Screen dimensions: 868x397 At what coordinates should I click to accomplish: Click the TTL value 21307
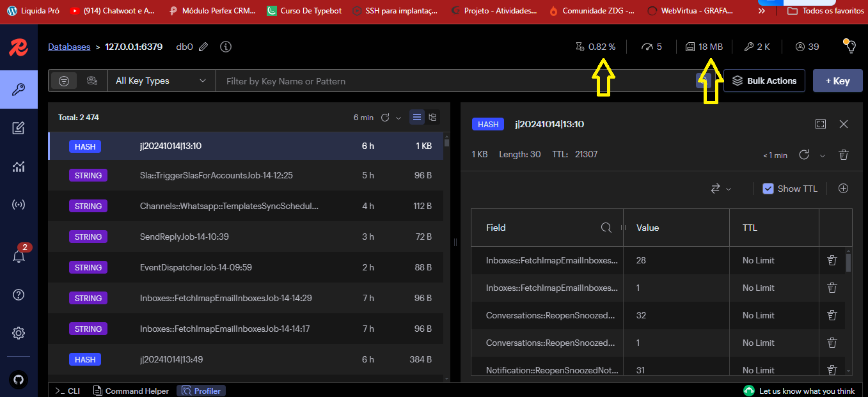[x=587, y=154]
